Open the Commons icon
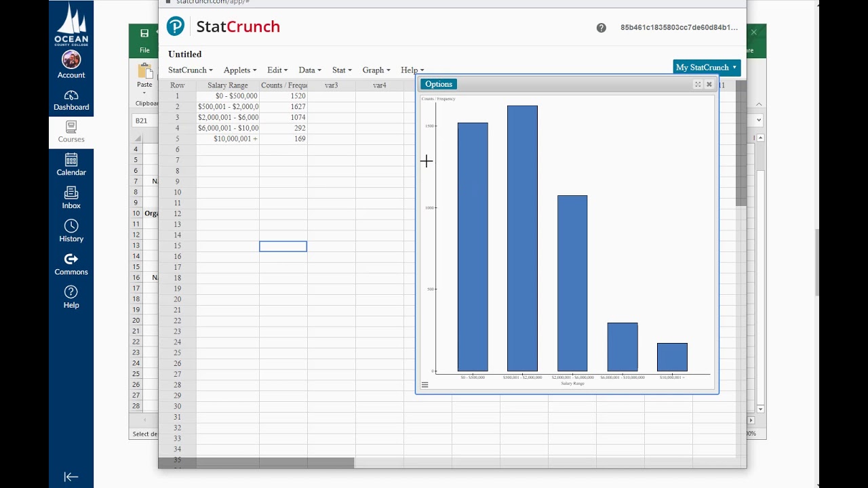 tap(71, 259)
